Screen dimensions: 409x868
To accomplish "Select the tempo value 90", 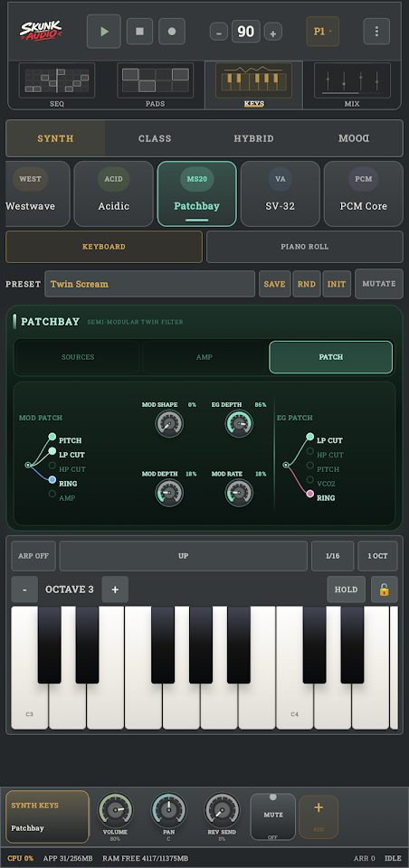I will pyautogui.click(x=245, y=32).
